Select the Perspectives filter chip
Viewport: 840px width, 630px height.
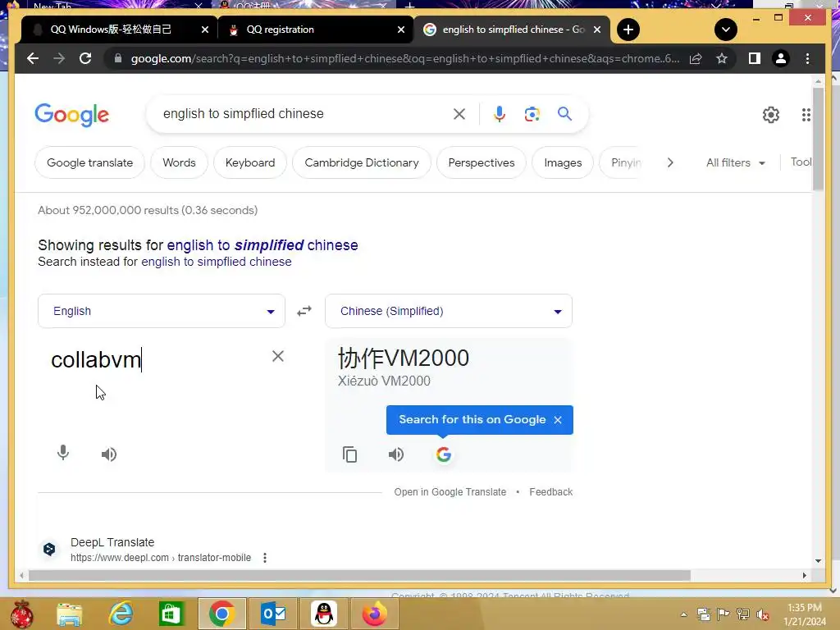coord(481,163)
